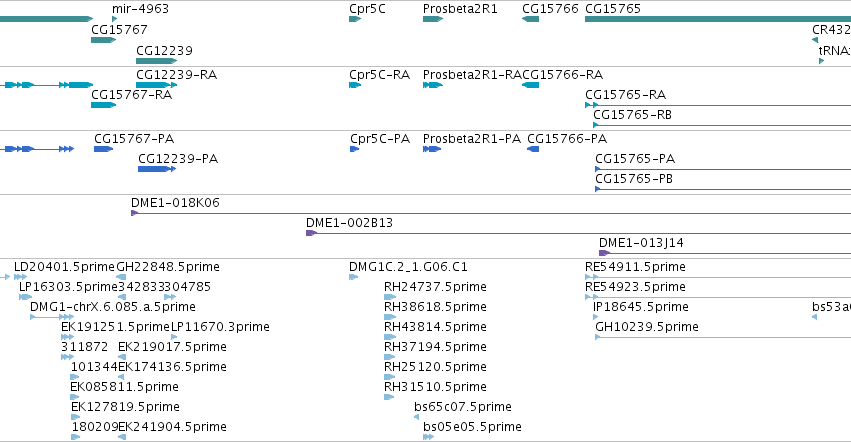Click the DME1-018K06 clone line
This screenshot has width=851, height=442.
point(491,213)
